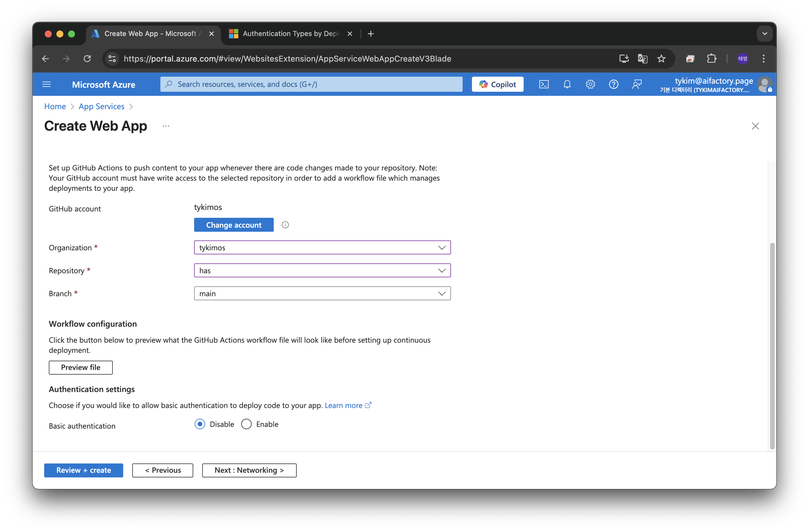This screenshot has width=809, height=532.
Task: Click the Preview file button
Action: 80,367
